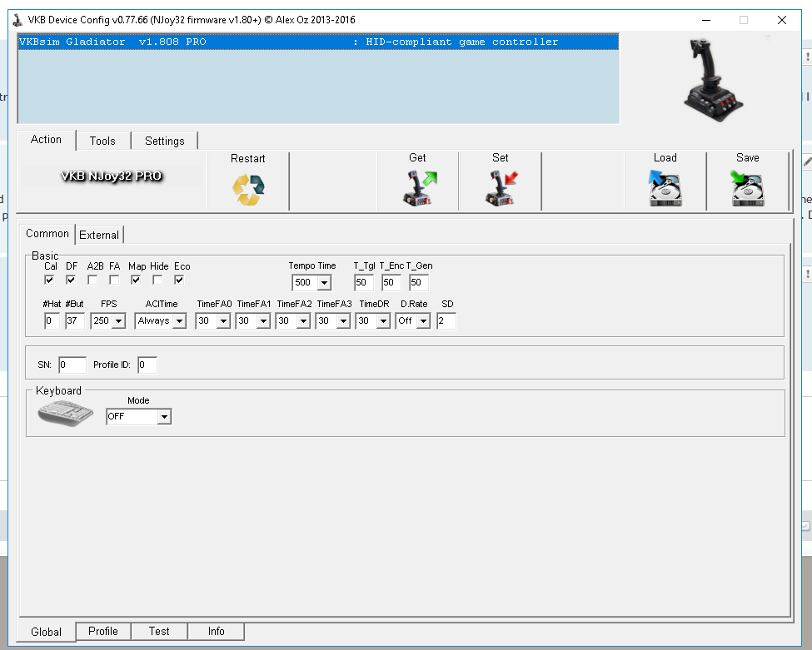Click the #But input field

click(x=75, y=321)
